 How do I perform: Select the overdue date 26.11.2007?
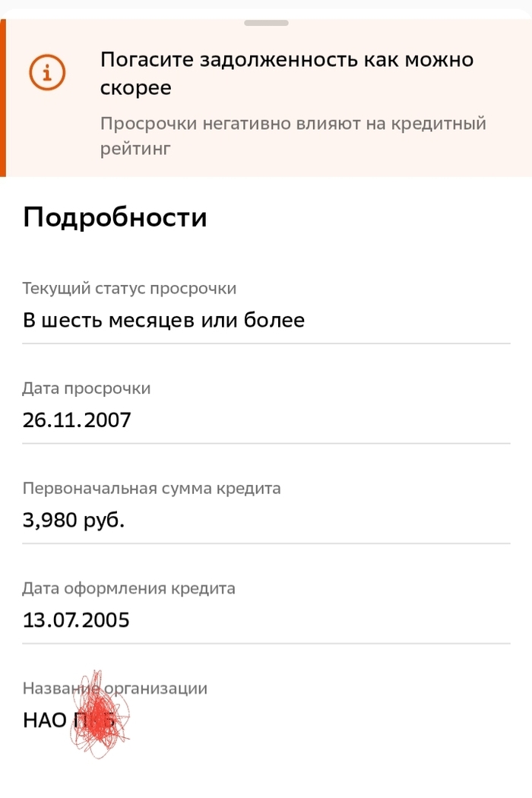(77, 420)
